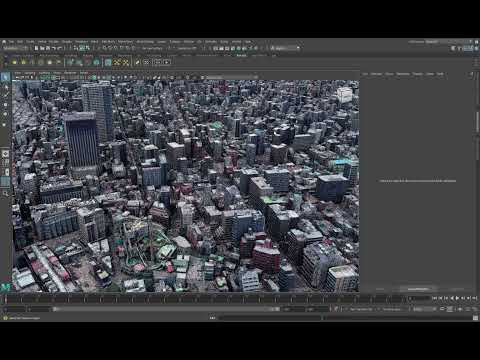Viewport: 480px width, 360px height.
Task: Open the Create menu
Action: click(30, 42)
